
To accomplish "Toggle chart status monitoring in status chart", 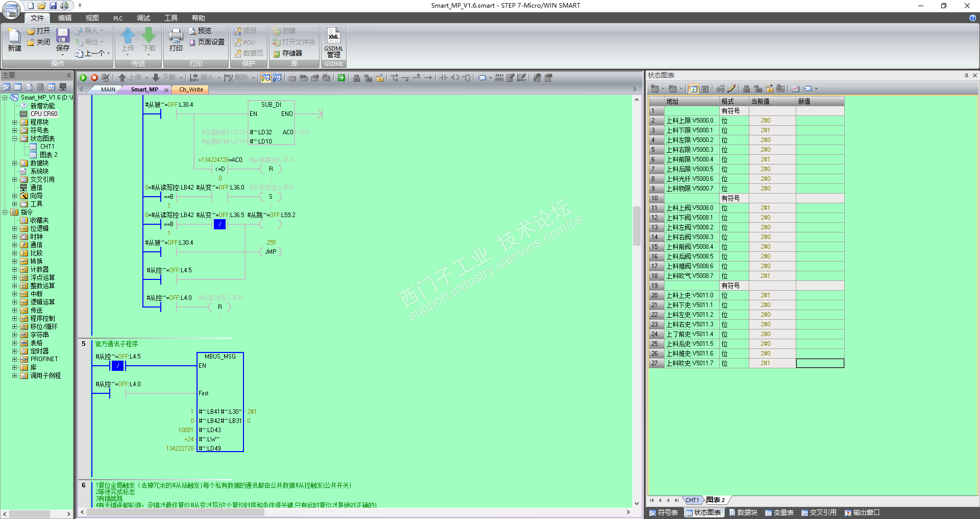I will click(x=693, y=89).
